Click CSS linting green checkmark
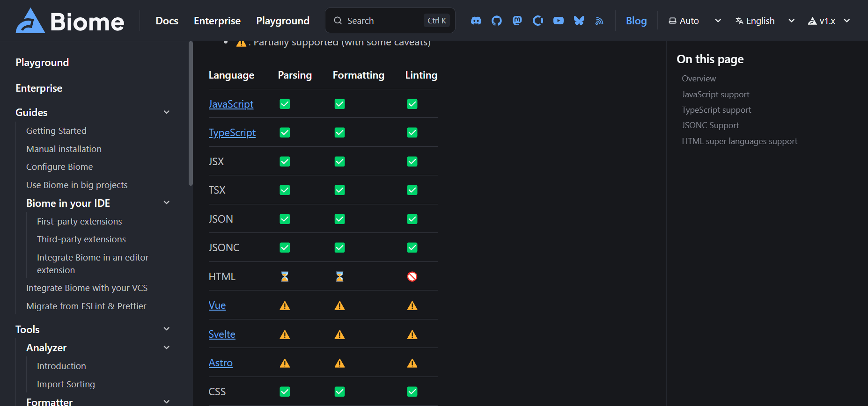The height and width of the screenshot is (406, 868). [412, 391]
